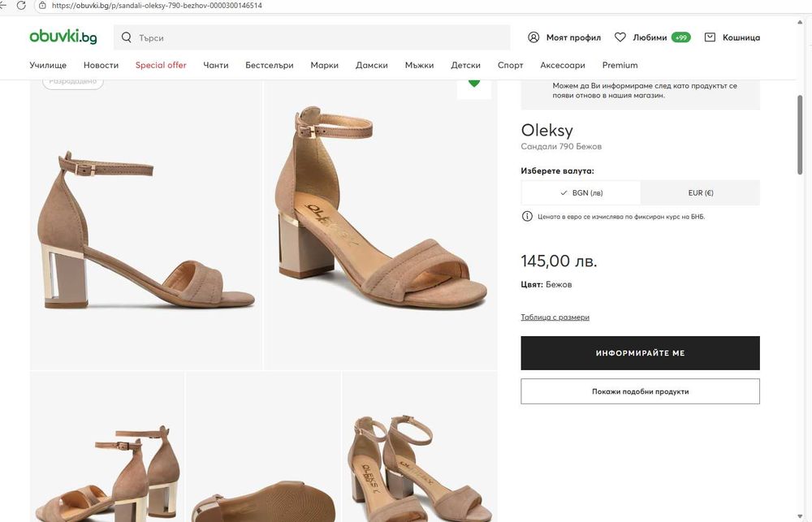This screenshot has height=522, width=812.
Task: Select BGN (лв) currency option
Action: [581, 193]
